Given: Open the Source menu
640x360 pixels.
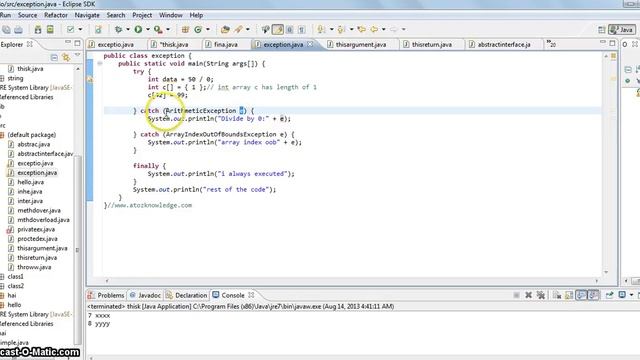Looking at the screenshot, I should coord(27,15).
